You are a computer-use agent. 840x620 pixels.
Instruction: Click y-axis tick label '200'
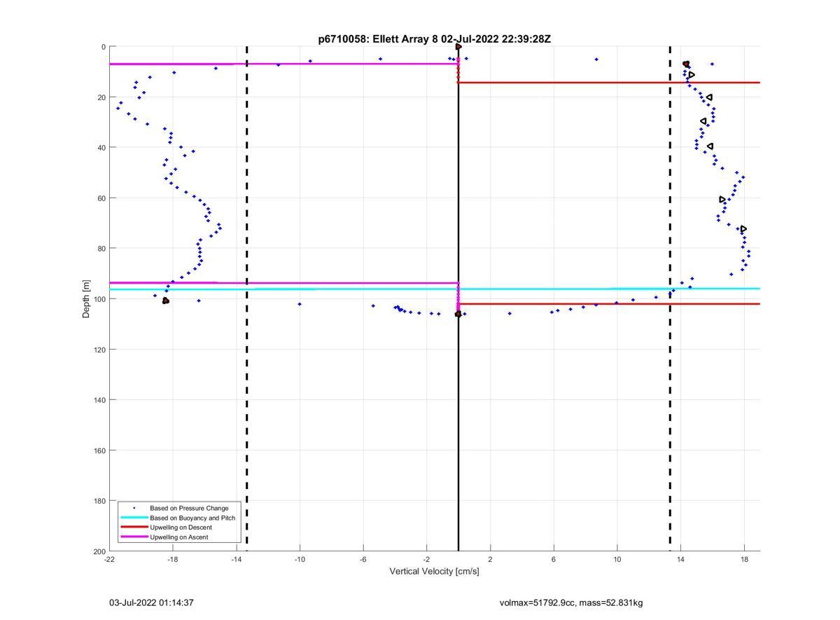[x=99, y=551]
